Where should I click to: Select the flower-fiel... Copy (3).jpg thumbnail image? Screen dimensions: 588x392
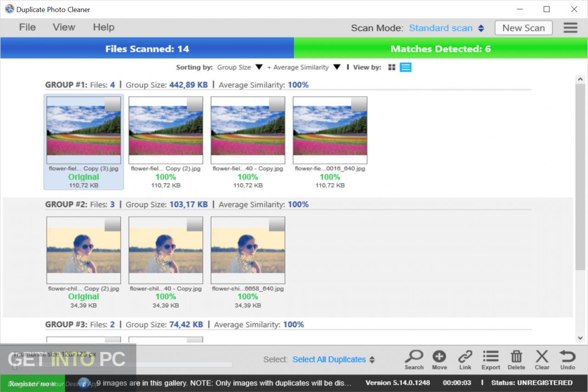84,130
